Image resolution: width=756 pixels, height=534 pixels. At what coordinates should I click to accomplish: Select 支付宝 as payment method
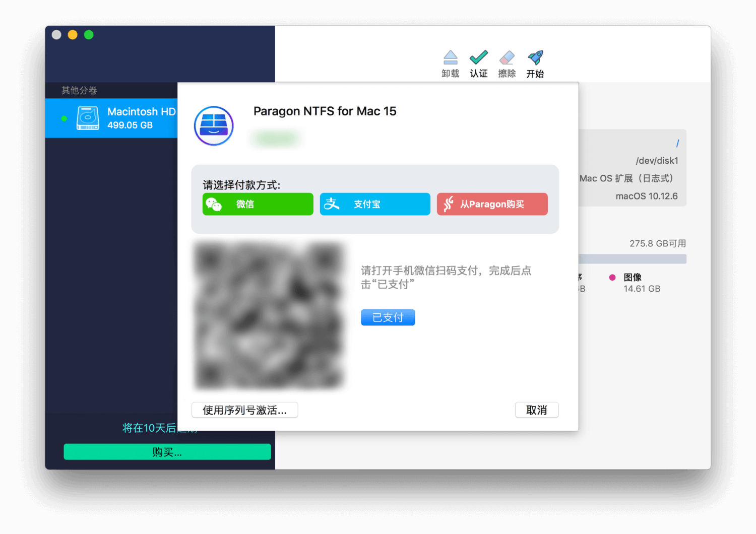click(x=374, y=204)
